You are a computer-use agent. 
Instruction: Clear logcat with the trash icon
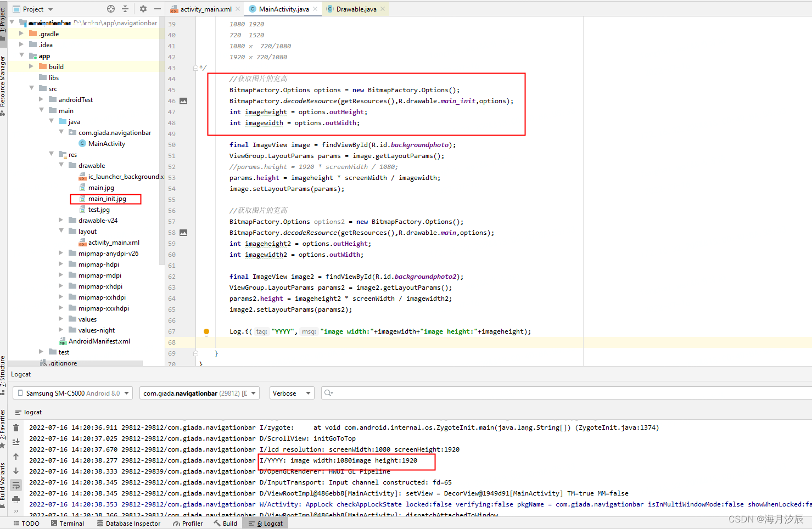(x=16, y=428)
